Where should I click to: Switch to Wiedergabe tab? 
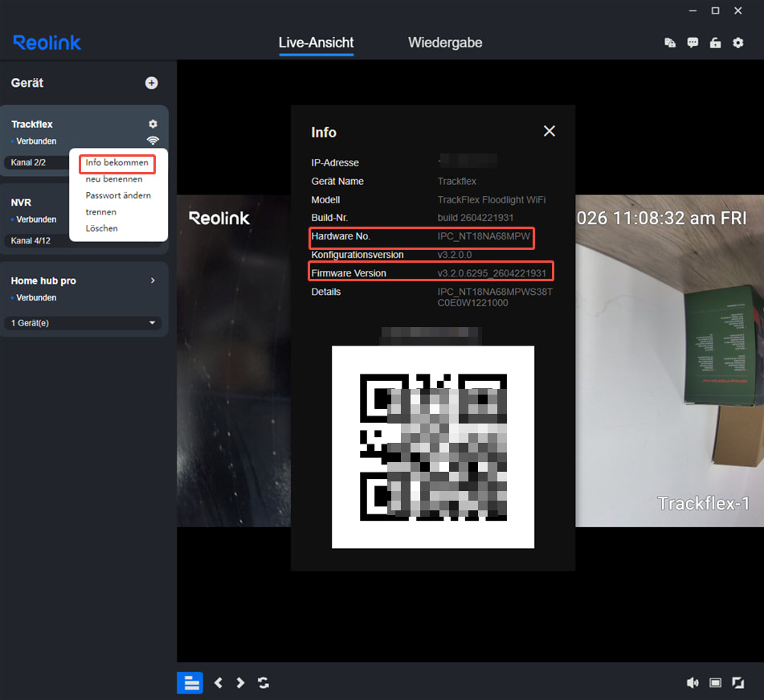[x=445, y=43]
